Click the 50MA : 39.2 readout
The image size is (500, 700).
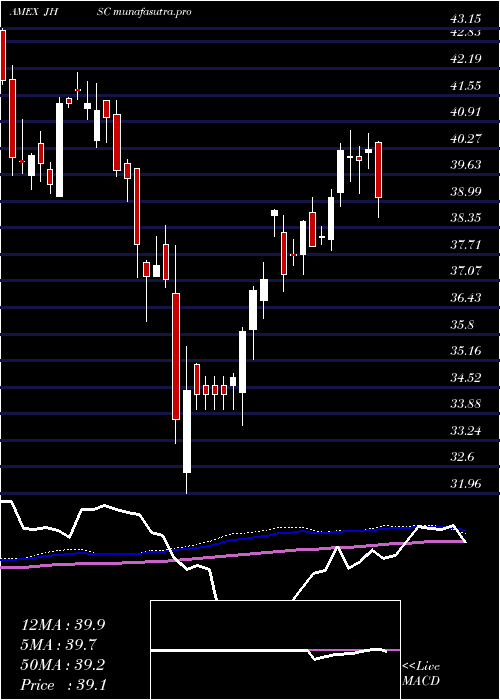point(63,665)
